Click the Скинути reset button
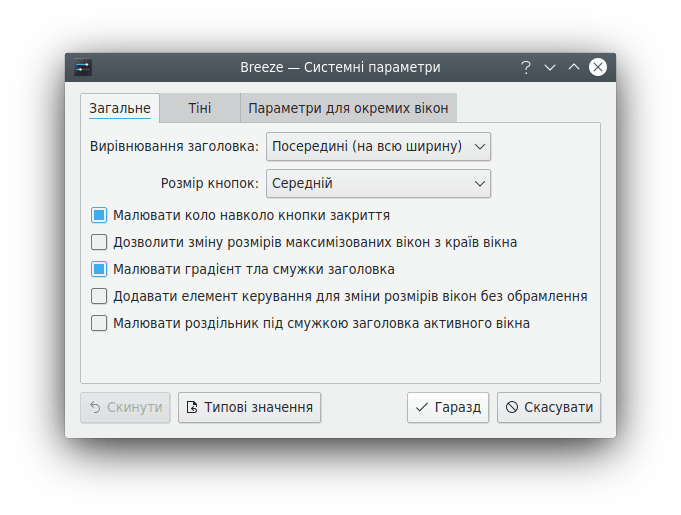This screenshot has height=515, width=681. point(125,407)
